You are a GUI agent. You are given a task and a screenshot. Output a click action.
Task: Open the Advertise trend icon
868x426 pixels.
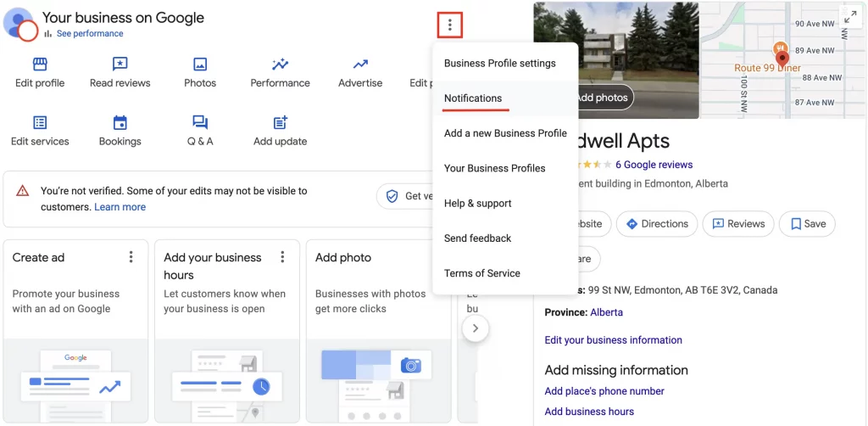click(x=360, y=64)
